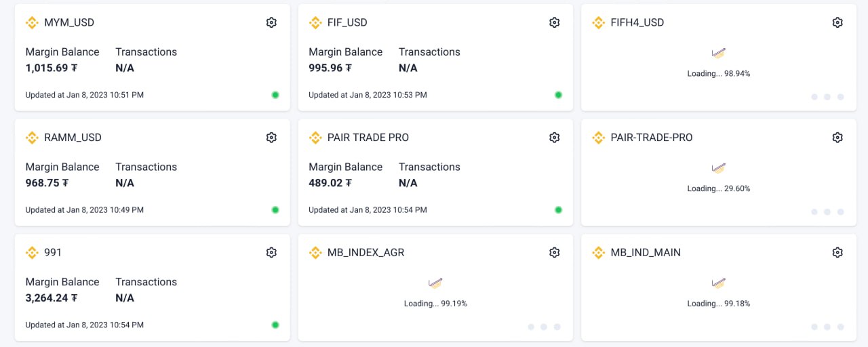
Task: Open settings gear for 991 card
Action: click(x=271, y=252)
